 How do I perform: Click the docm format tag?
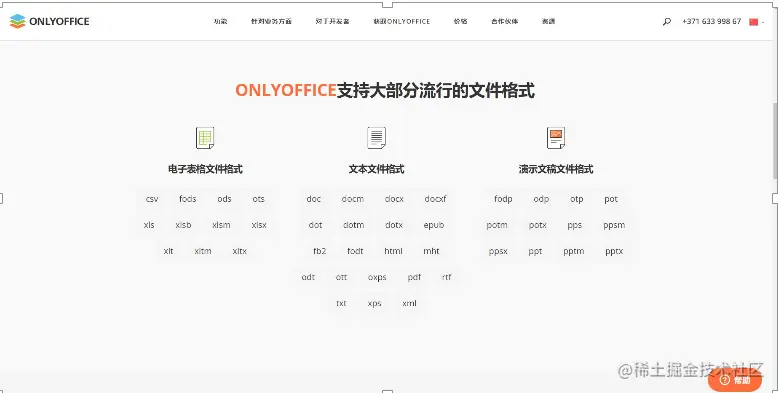[x=353, y=199]
